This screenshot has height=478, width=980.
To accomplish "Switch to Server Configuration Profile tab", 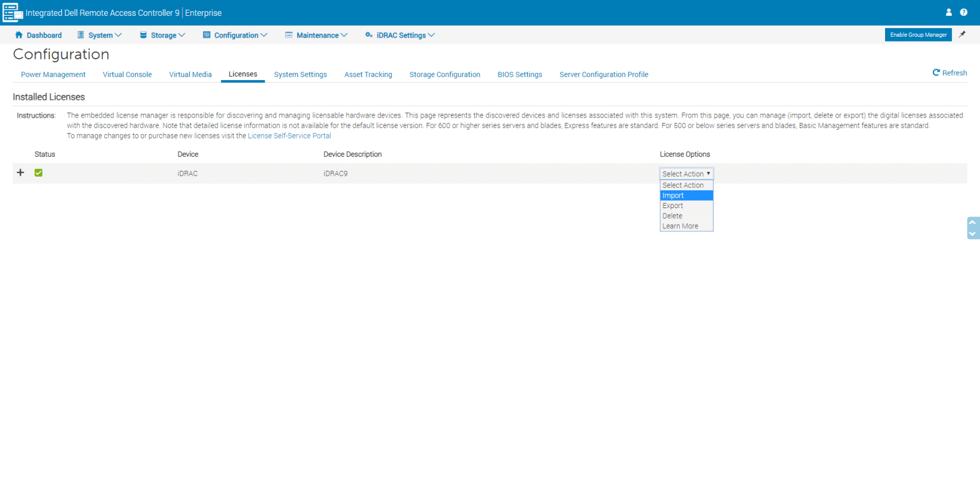I will pyautogui.click(x=604, y=75).
